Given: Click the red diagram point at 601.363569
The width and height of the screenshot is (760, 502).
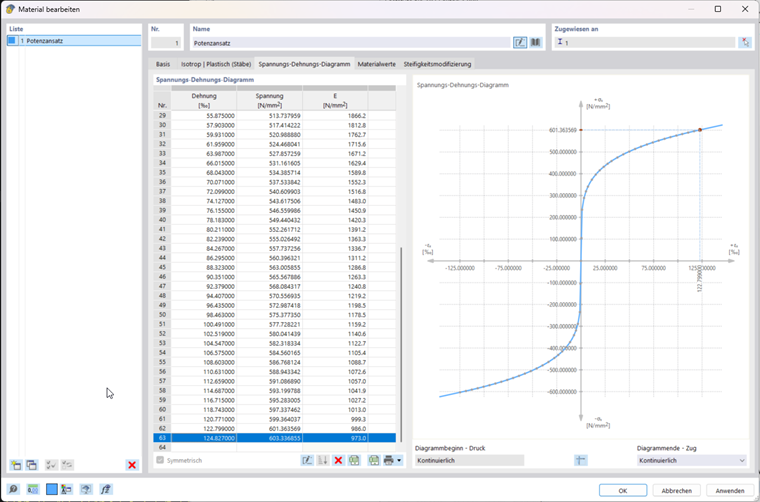Looking at the screenshot, I should (699, 130).
